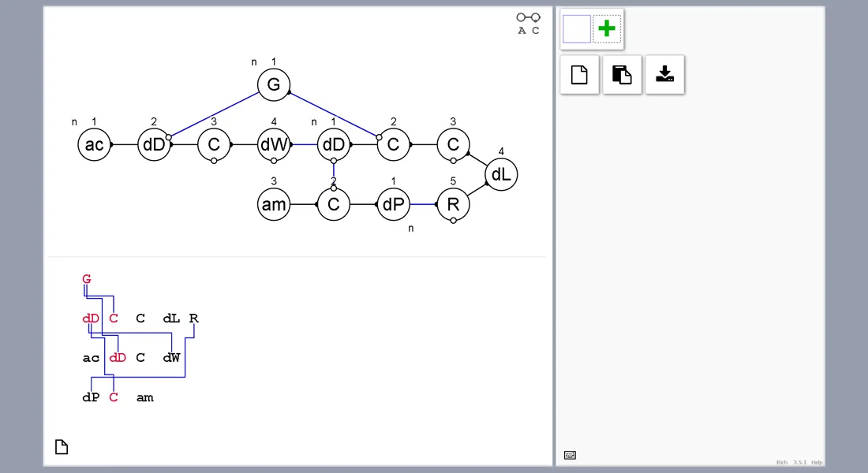Viewport: 868px width, 473px height.
Task: Click the new blank document button
Action: click(x=579, y=75)
